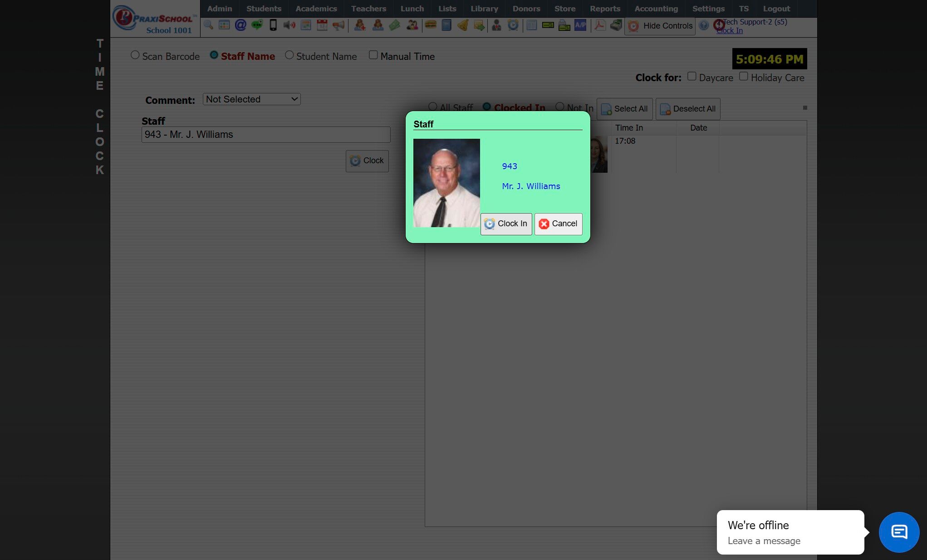Open the Students menu
The image size is (927, 560).
(264, 9)
